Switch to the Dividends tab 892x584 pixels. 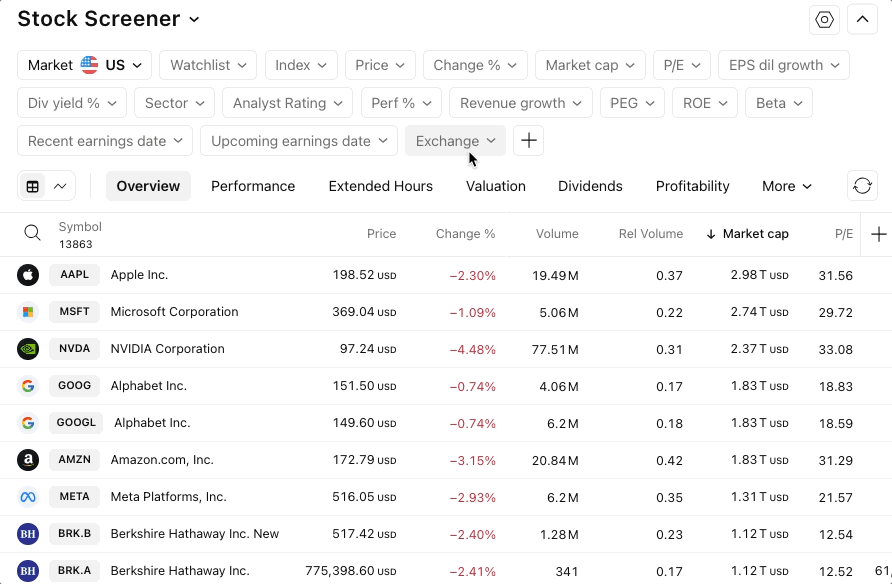click(x=590, y=186)
